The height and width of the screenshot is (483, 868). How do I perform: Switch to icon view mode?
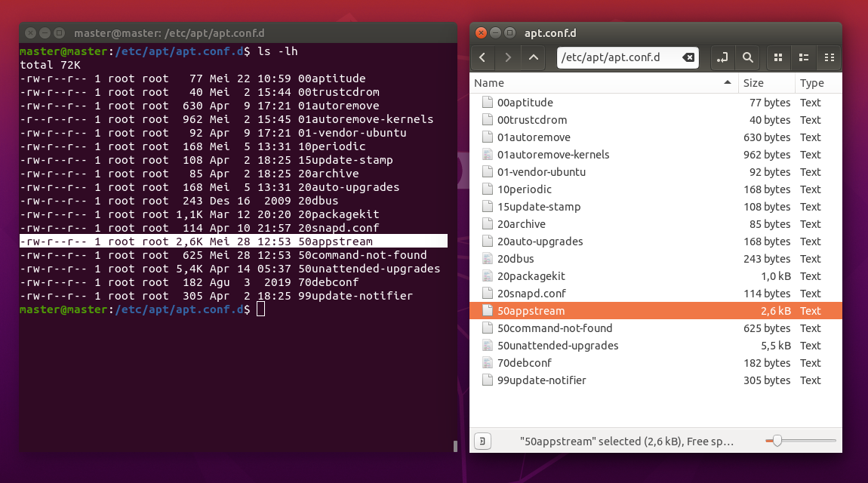(777, 57)
